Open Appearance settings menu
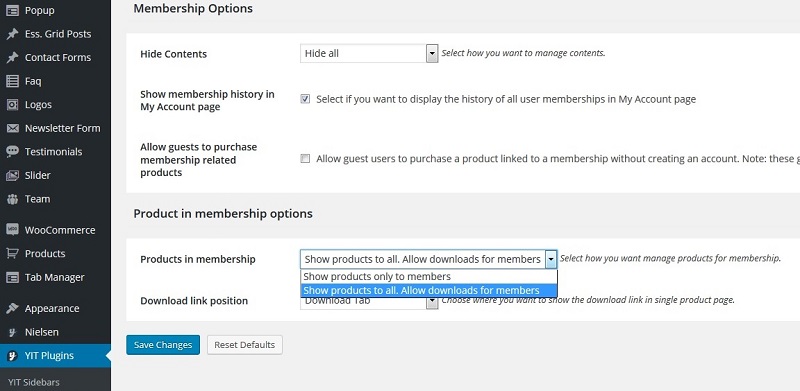 pyautogui.click(x=52, y=308)
